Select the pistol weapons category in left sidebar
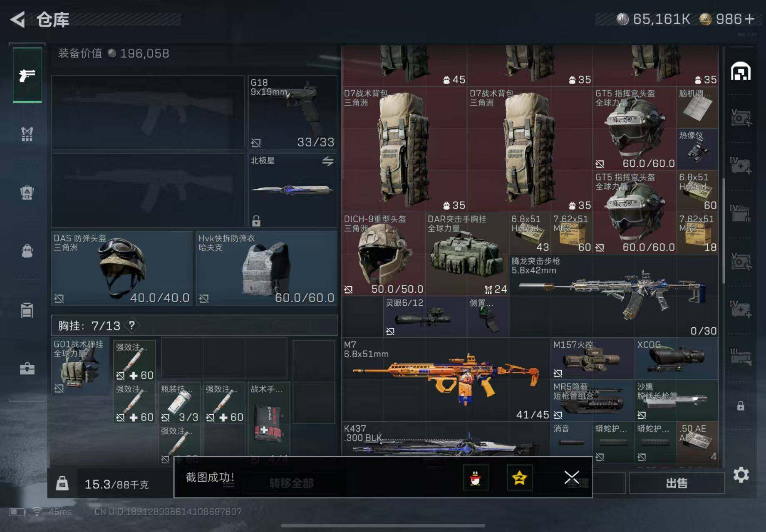This screenshot has height=532, width=766. [x=27, y=75]
